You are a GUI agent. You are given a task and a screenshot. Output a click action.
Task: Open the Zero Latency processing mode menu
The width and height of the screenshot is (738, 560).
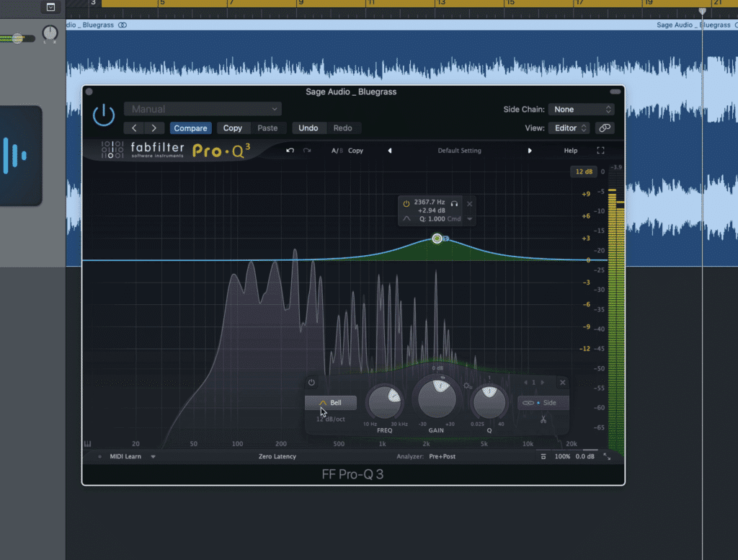coord(277,456)
